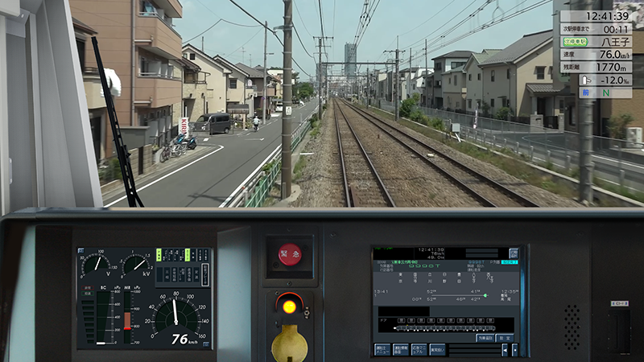Click the BC brake cylinder pressure bar
644x362 pixels.
105,318
